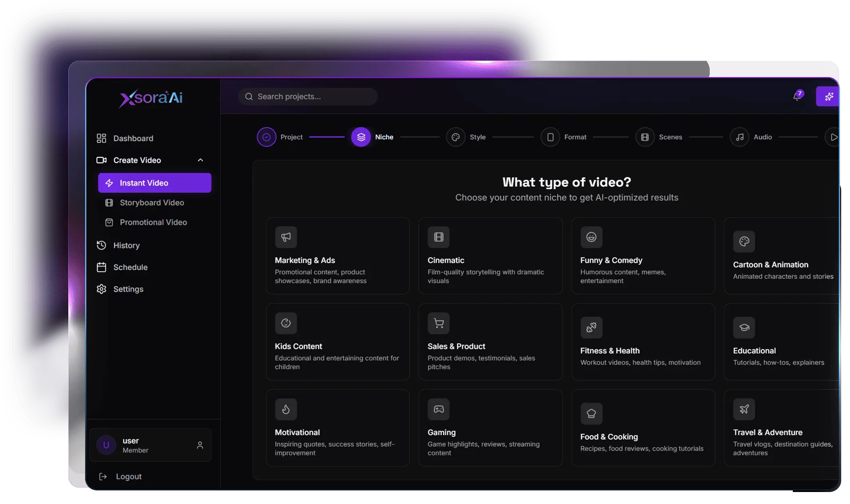Click the Schedule calendar icon
The image size is (850, 504).
pos(102,267)
